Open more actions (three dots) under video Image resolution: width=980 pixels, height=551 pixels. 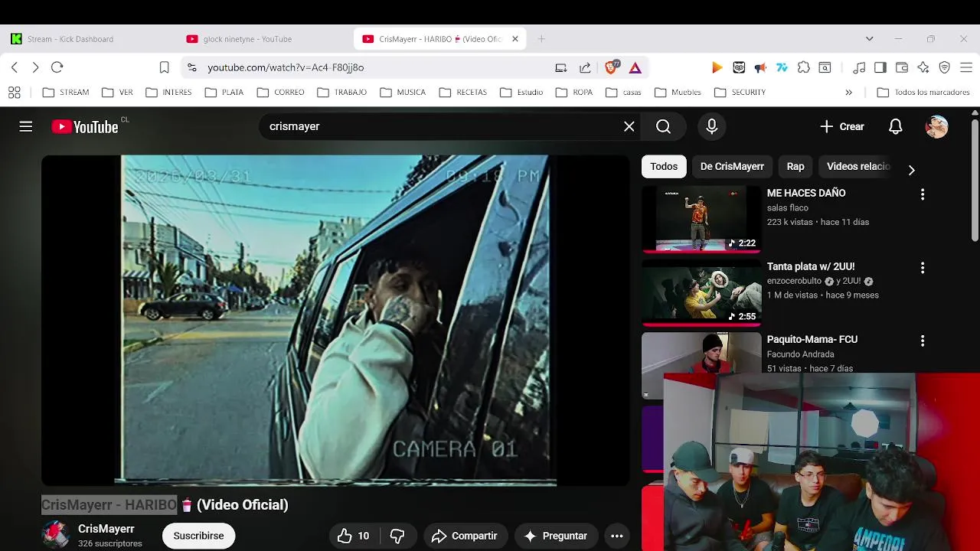pyautogui.click(x=617, y=536)
